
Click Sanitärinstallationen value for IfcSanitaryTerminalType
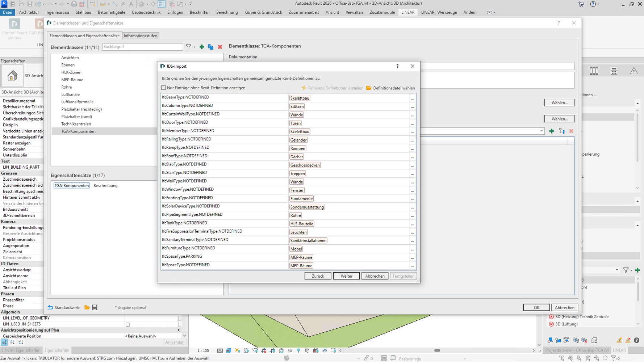coord(308,241)
